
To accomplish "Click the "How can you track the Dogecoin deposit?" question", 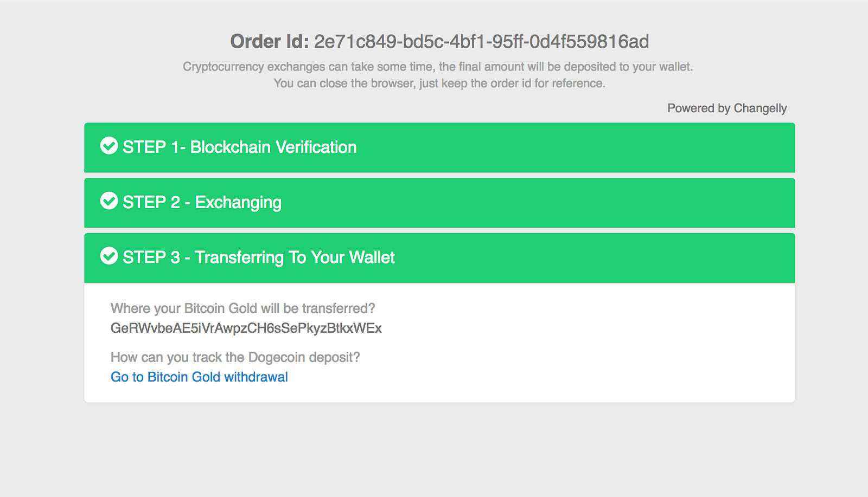I will 235,357.
